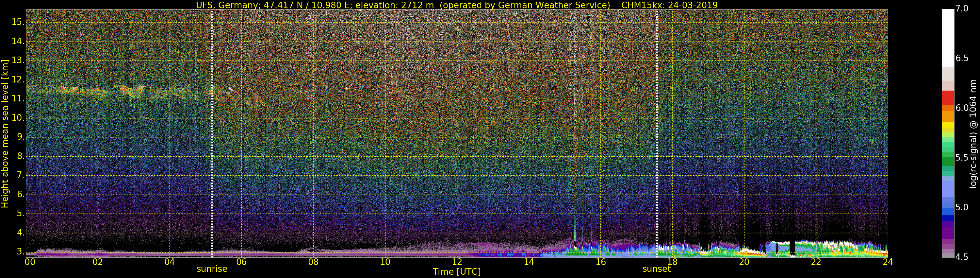Click the x-axis tick label '02'
980x278 pixels.
[x=98, y=262]
